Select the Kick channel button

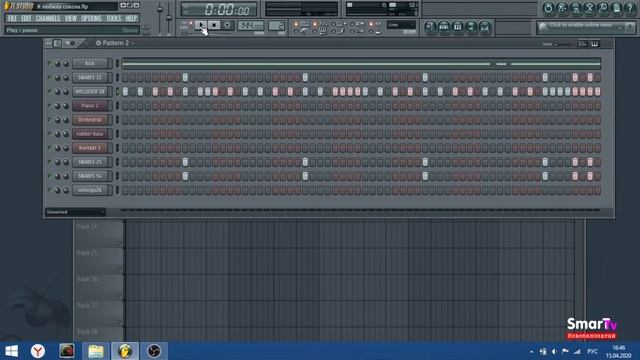(x=90, y=63)
